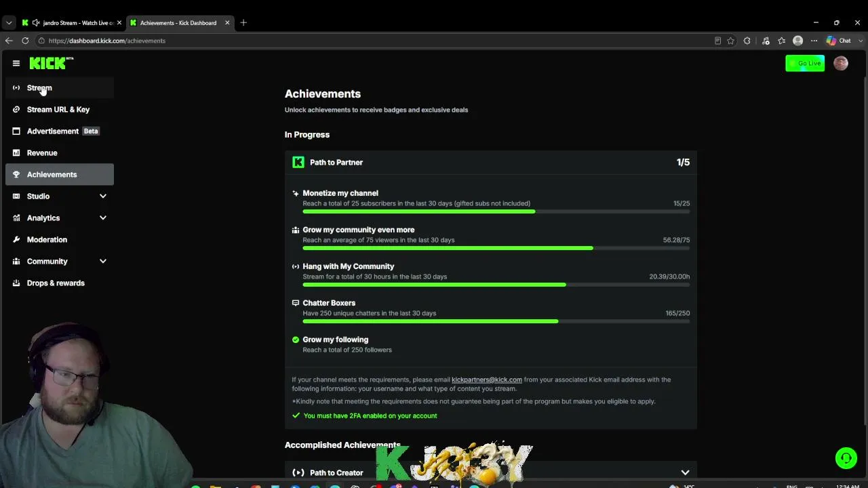
Task: Click the Kick logo in the header
Action: click(52, 63)
